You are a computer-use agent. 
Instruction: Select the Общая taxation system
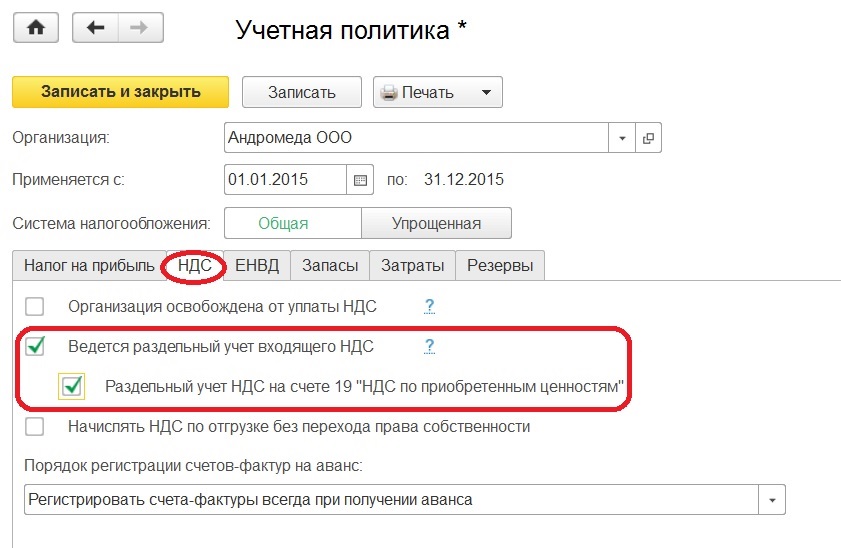pos(293,223)
